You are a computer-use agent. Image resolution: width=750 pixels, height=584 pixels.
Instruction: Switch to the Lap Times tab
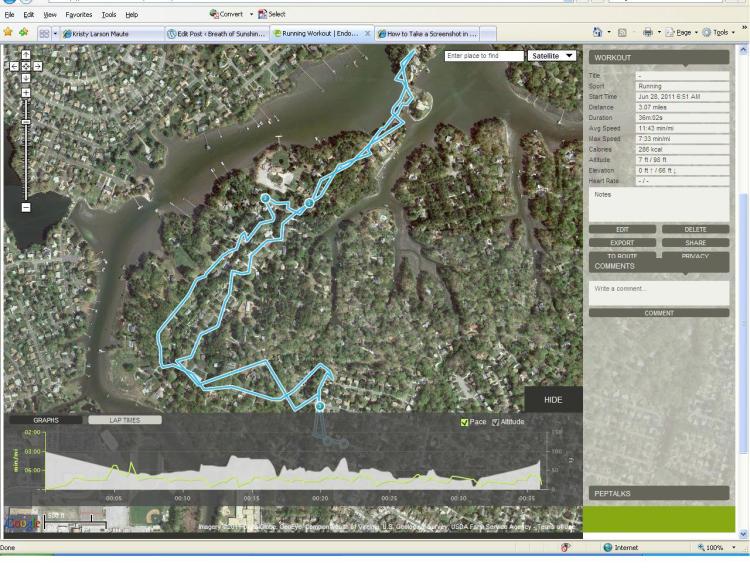coord(123,420)
